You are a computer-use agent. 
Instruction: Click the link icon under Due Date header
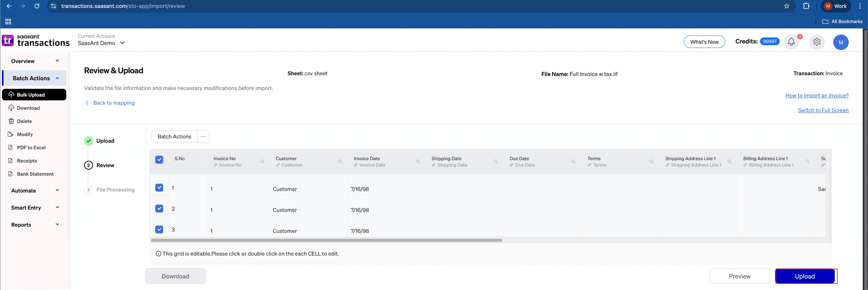(511, 165)
